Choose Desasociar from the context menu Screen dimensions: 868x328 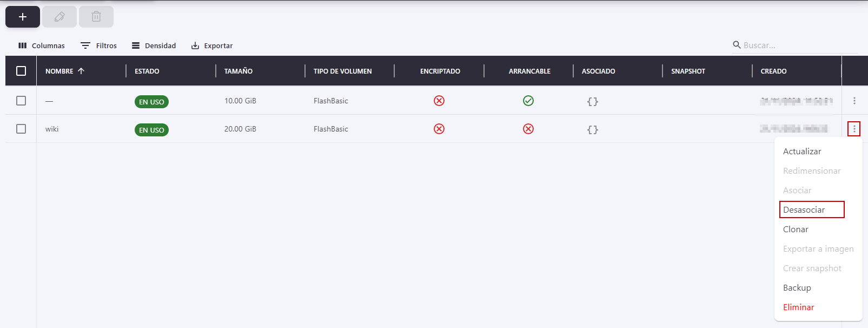[x=804, y=210]
